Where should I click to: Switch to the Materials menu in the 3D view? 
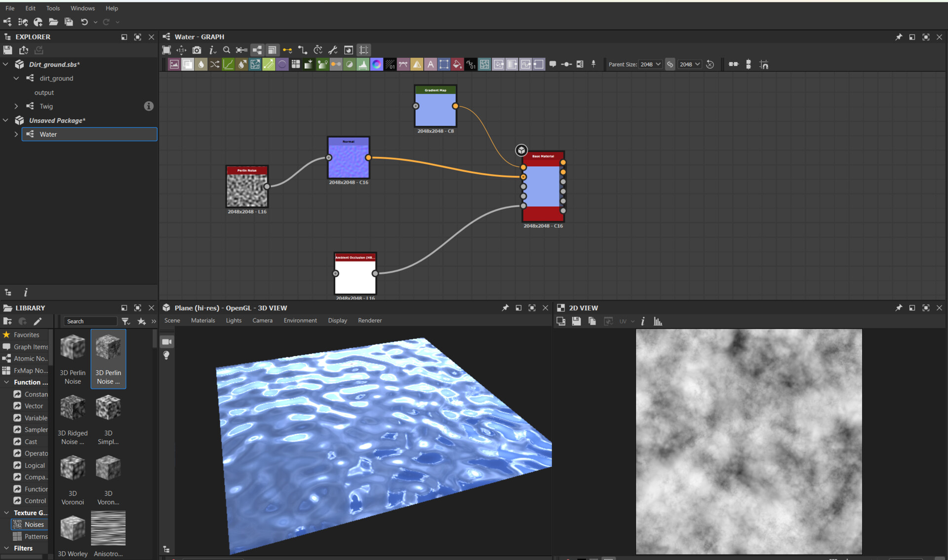click(203, 320)
